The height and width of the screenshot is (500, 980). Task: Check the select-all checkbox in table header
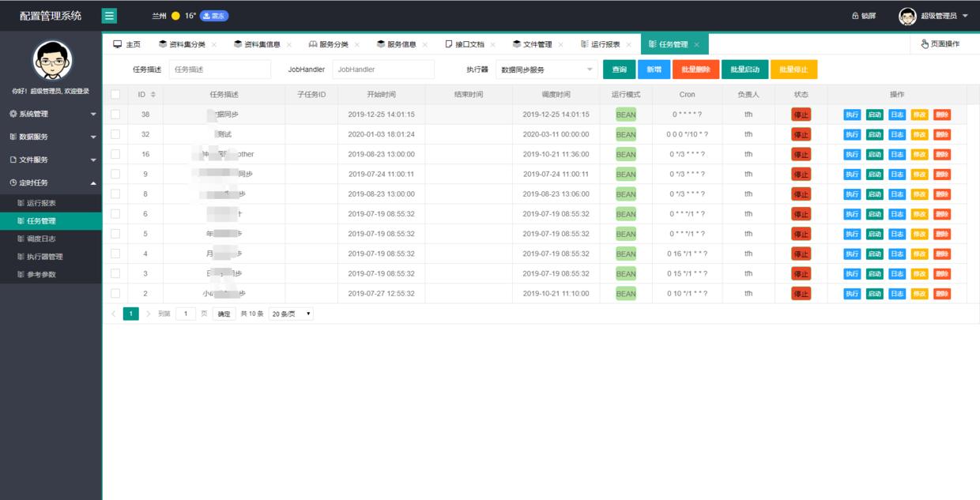tap(115, 95)
